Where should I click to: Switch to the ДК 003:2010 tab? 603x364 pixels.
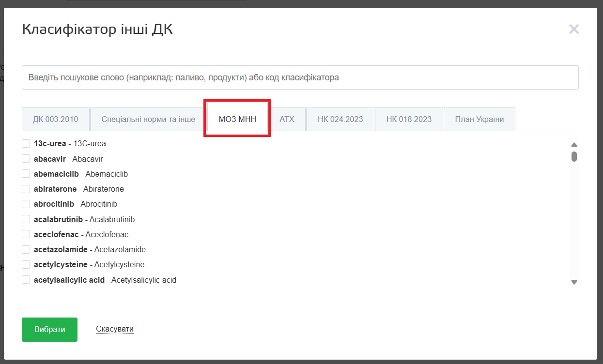(55, 119)
